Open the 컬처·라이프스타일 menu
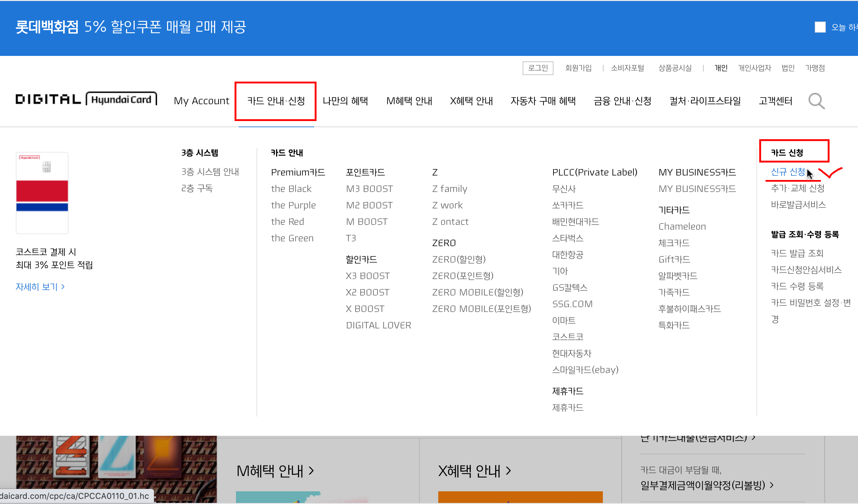The image size is (858, 504). click(x=705, y=101)
